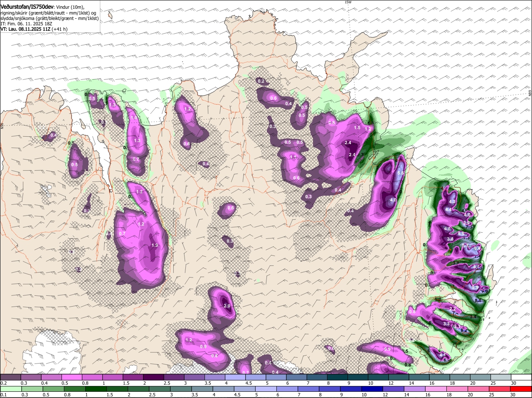Click the '(+41 h)' forecast offset text
The width and height of the screenshot is (532, 398).
point(60,29)
